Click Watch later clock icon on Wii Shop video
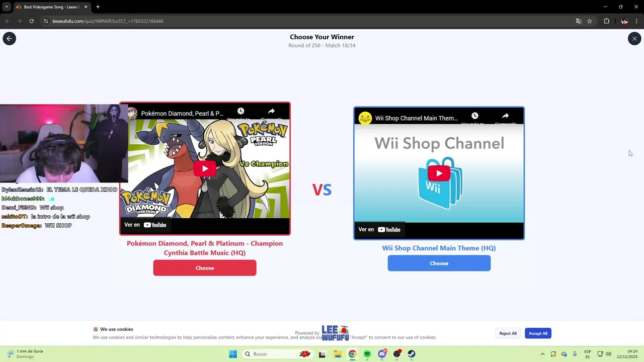Viewport: 644px width, 362px height. (474, 116)
